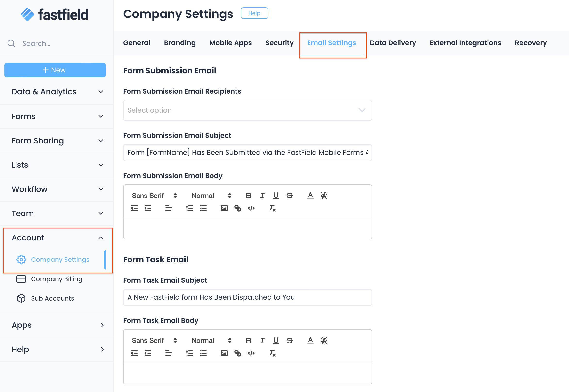Open text color picker in Submission Email Body

[x=310, y=196]
